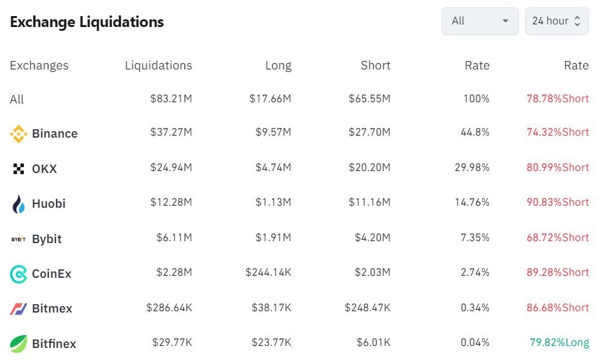This screenshot has width=598, height=364.
Task: Click the Bitfinex leaf logo icon
Action: [x=19, y=343]
